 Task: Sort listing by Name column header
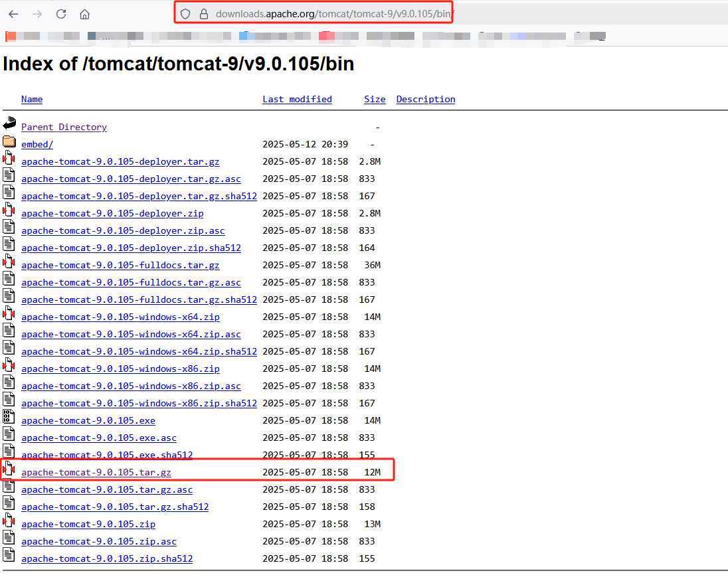click(32, 100)
